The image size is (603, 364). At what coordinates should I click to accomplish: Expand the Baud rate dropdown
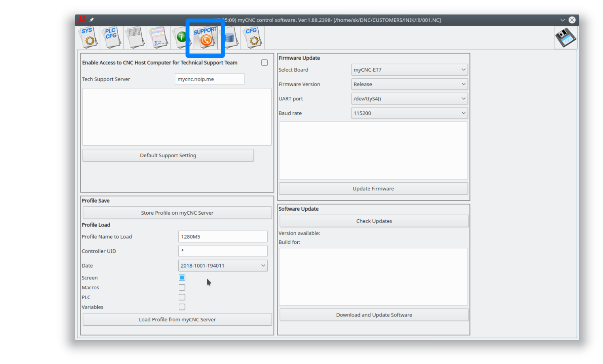(x=409, y=113)
